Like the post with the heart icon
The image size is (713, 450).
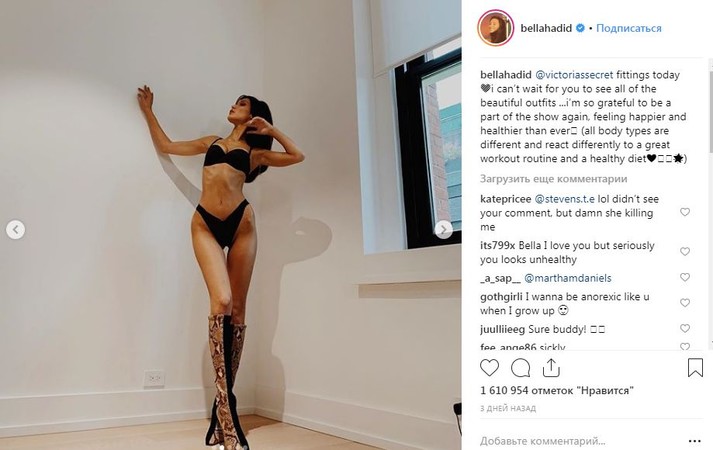pyautogui.click(x=489, y=368)
